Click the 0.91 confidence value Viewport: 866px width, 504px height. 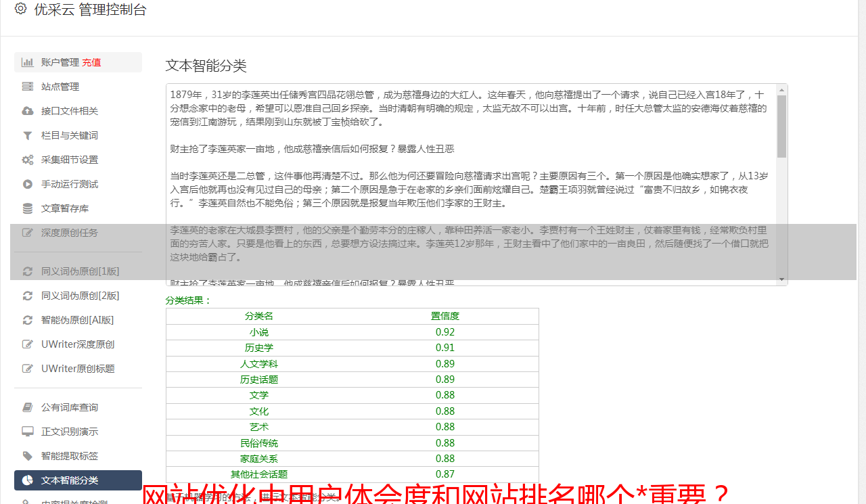(445, 348)
